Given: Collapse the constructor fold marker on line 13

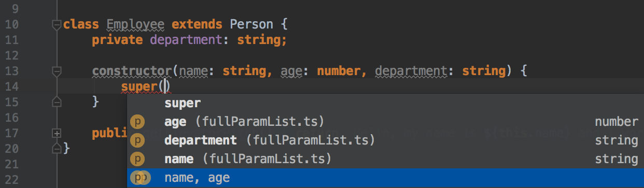Looking at the screenshot, I should pyautogui.click(x=57, y=70).
